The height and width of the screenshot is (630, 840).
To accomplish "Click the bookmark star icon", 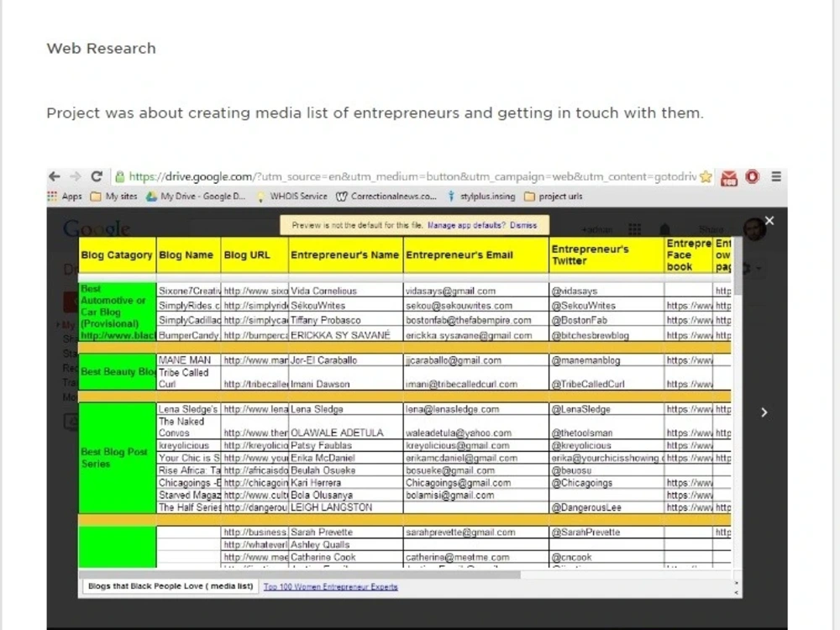I will pyautogui.click(x=706, y=176).
